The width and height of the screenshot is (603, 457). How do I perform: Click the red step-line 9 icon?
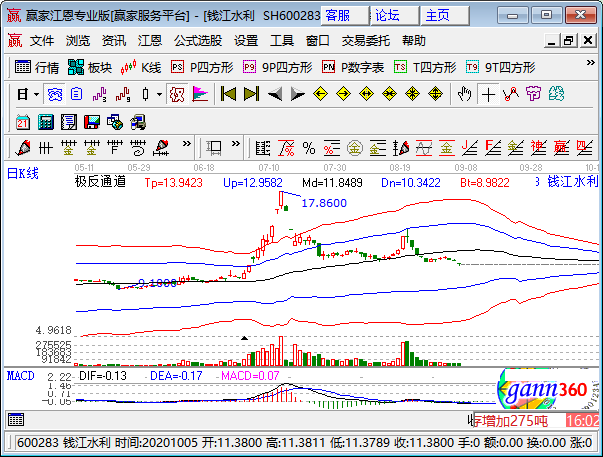tap(123, 94)
